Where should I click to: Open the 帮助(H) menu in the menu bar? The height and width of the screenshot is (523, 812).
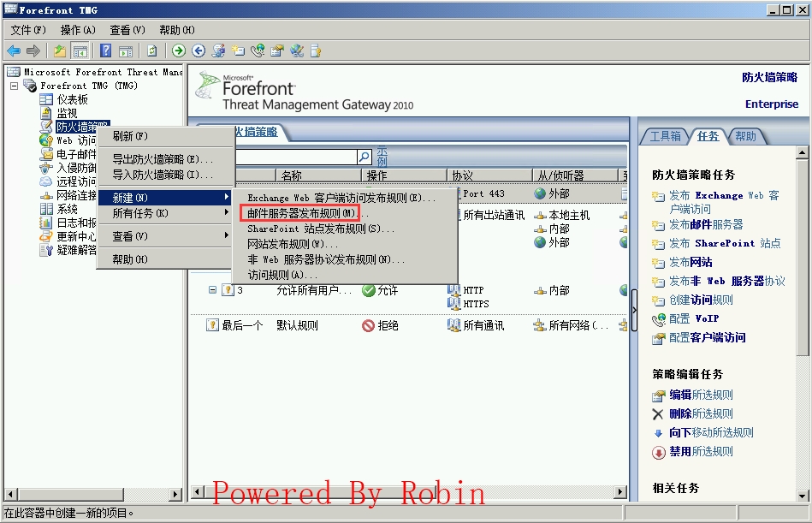pyautogui.click(x=177, y=30)
